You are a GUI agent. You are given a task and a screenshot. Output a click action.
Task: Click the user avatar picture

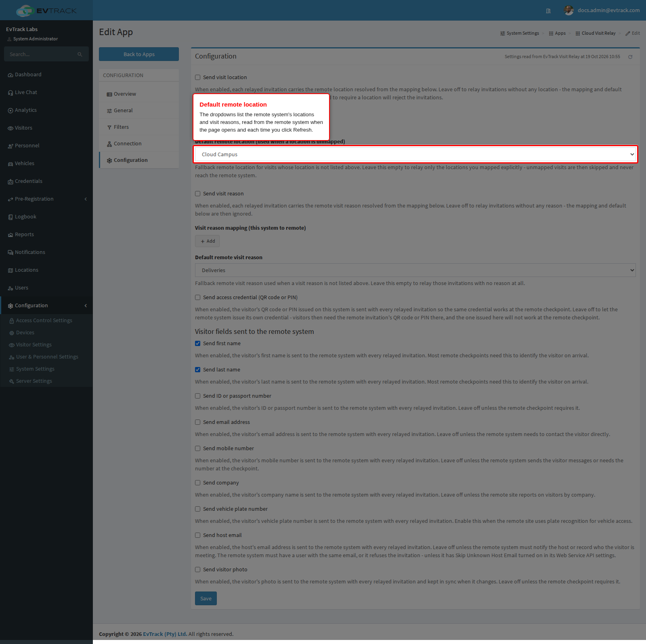pyautogui.click(x=569, y=10)
